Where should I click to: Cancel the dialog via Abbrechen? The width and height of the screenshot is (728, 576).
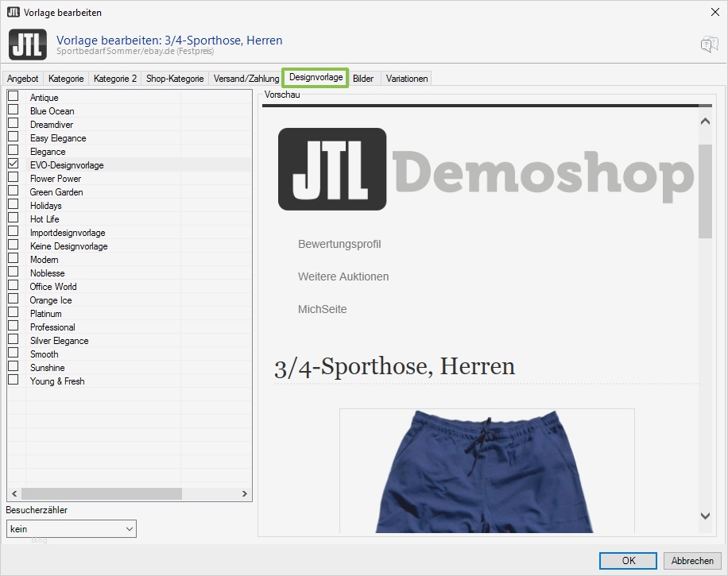click(691, 560)
